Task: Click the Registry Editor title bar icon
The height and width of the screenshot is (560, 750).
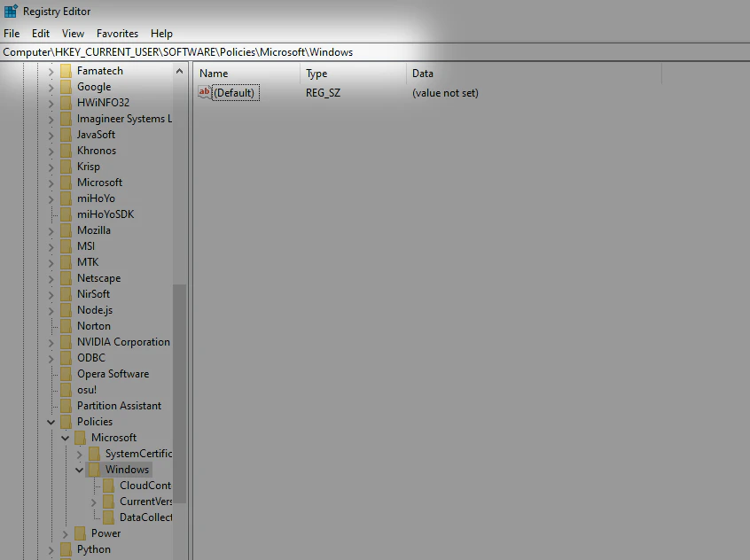Action: tap(11, 11)
